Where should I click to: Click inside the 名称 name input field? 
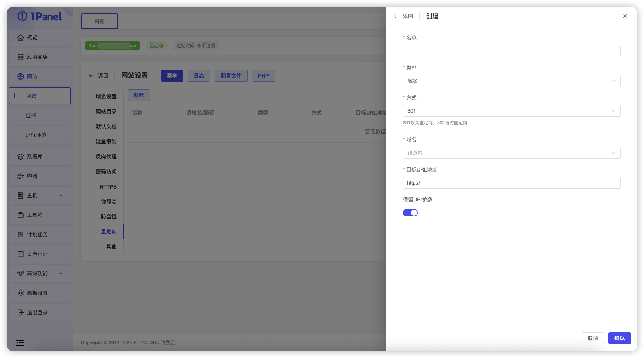click(x=511, y=51)
